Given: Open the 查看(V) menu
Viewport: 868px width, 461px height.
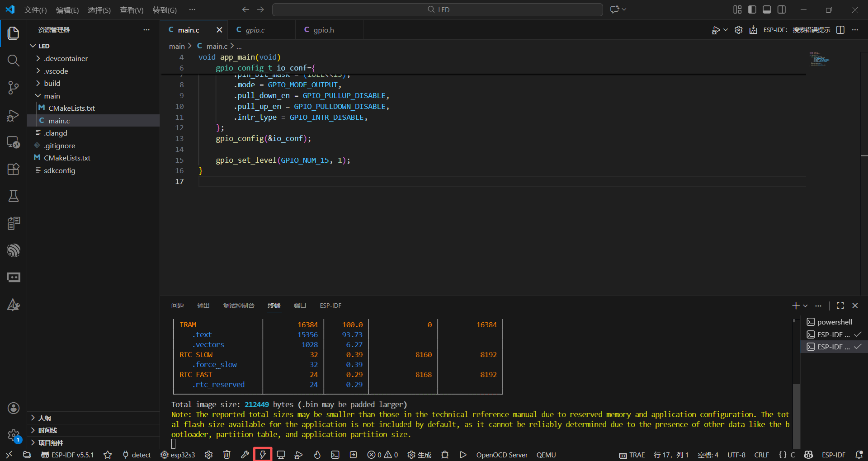Looking at the screenshot, I should tap(132, 10).
